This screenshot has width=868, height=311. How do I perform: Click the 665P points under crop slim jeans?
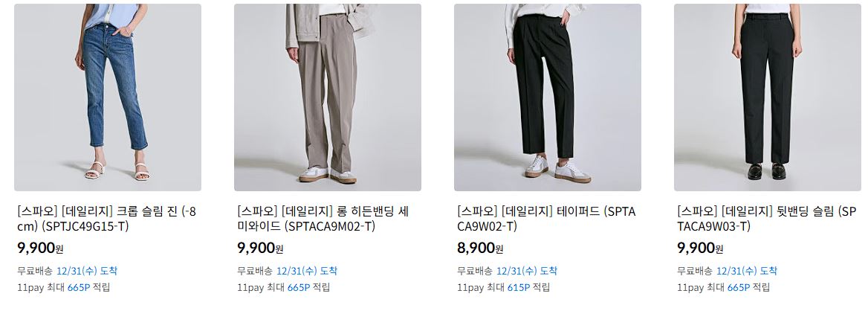pos(79,287)
